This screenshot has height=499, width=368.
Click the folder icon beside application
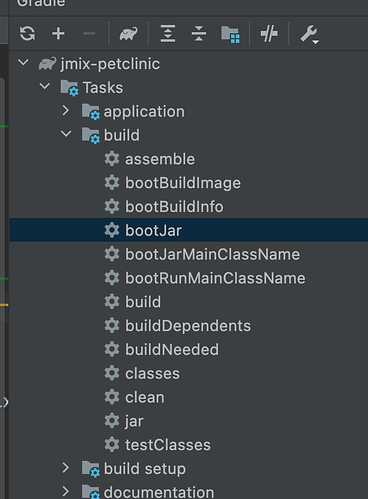click(x=91, y=112)
